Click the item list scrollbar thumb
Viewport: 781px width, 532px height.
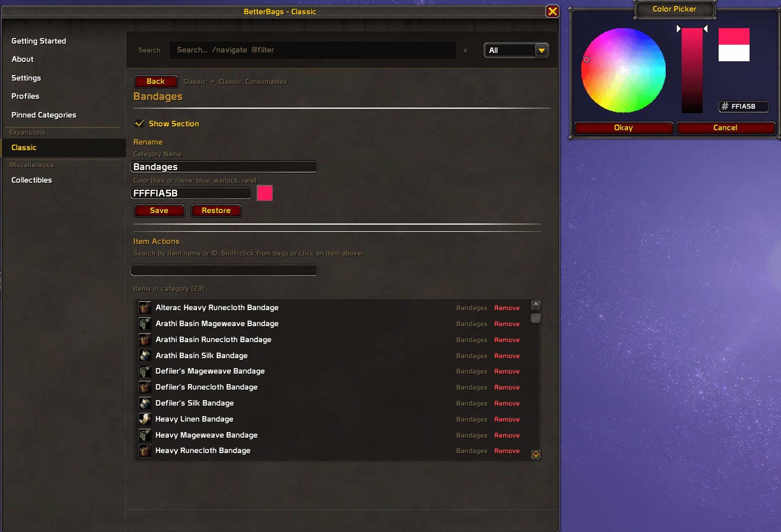[536, 318]
